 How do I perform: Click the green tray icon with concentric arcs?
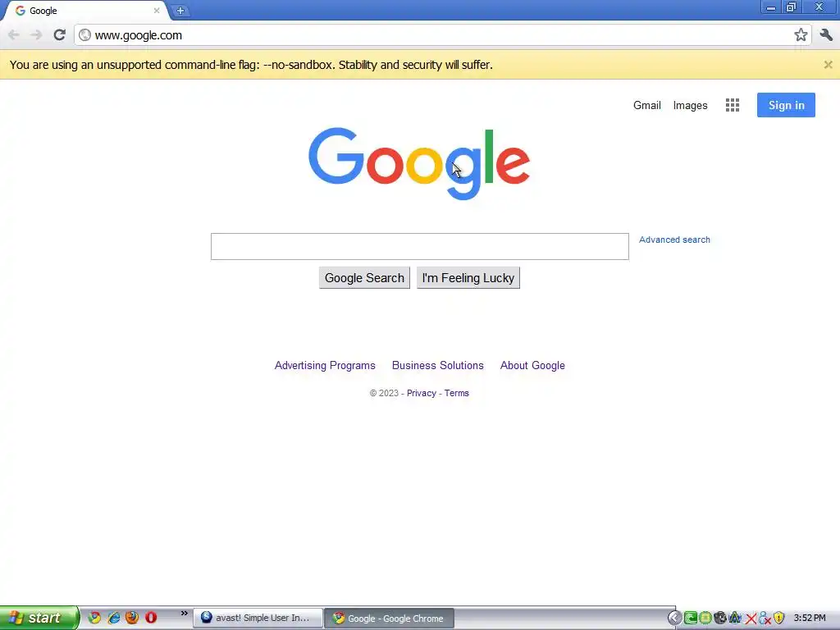[691, 619]
